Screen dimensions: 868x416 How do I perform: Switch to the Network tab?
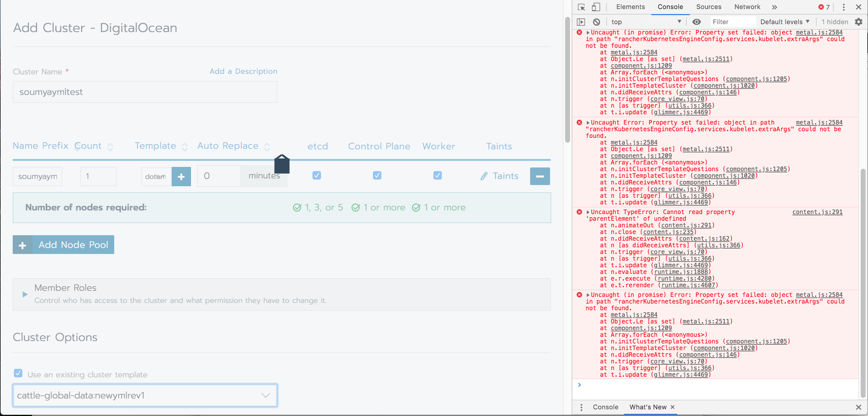tap(747, 7)
